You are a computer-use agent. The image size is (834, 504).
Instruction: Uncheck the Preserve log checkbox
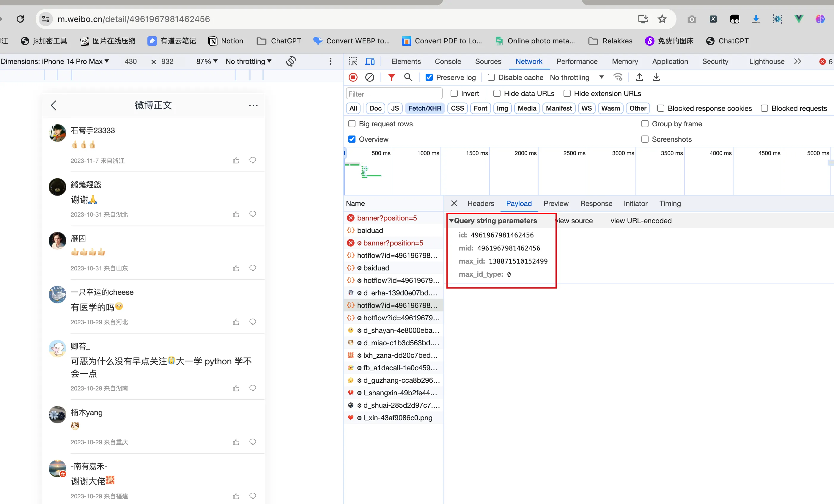pyautogui.click(x=429, y=78)
